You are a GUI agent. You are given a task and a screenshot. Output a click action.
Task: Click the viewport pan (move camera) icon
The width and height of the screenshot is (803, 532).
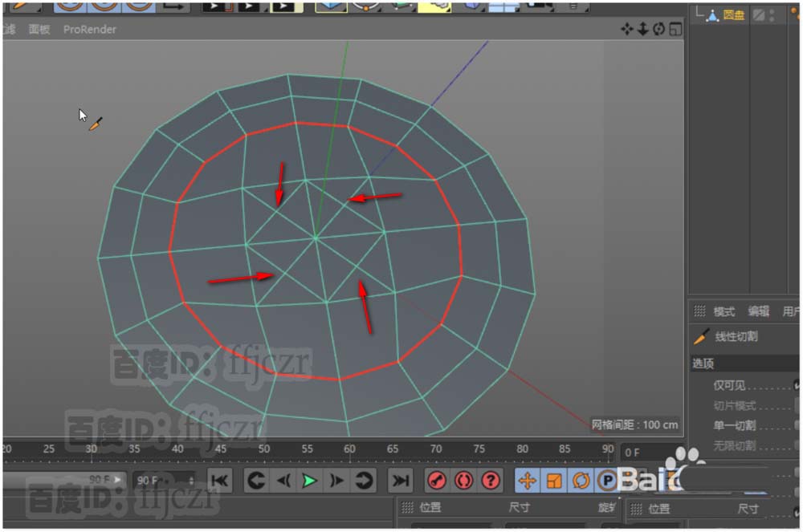(627, 29)
